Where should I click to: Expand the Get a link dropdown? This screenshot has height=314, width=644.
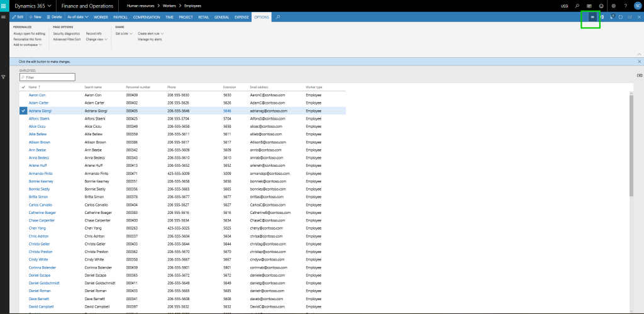point(124,33)
